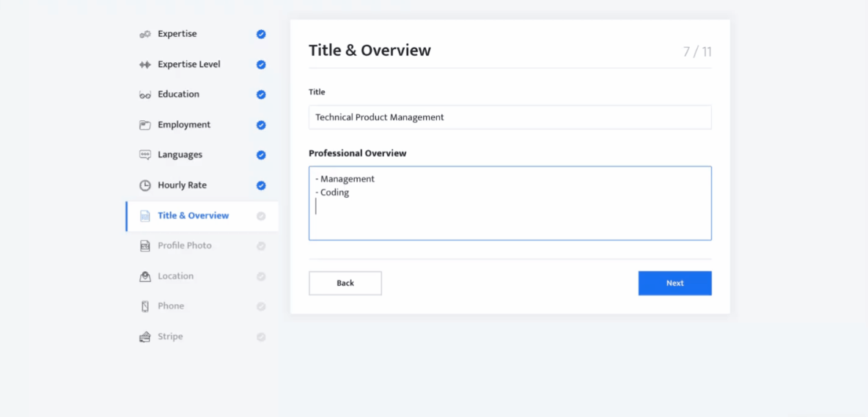Click the 7 / 11 step counter
Screen dimensions: 868x417
click(x=696, y=52)
